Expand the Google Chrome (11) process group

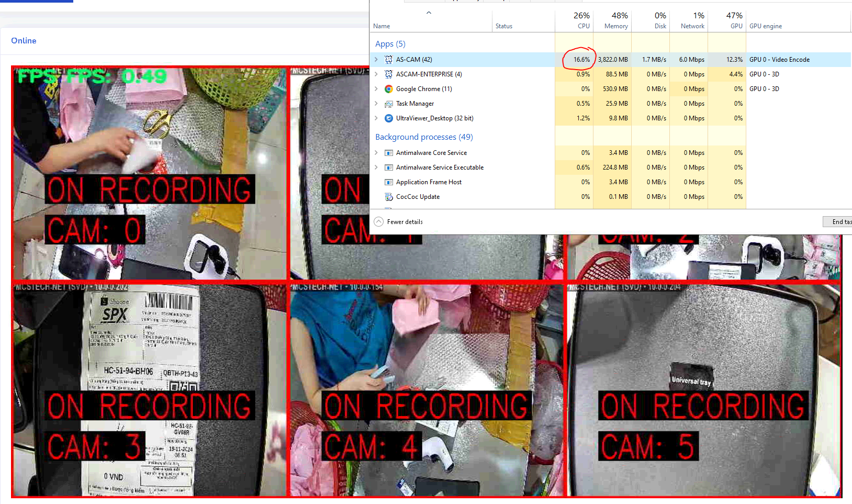point(376,89)
